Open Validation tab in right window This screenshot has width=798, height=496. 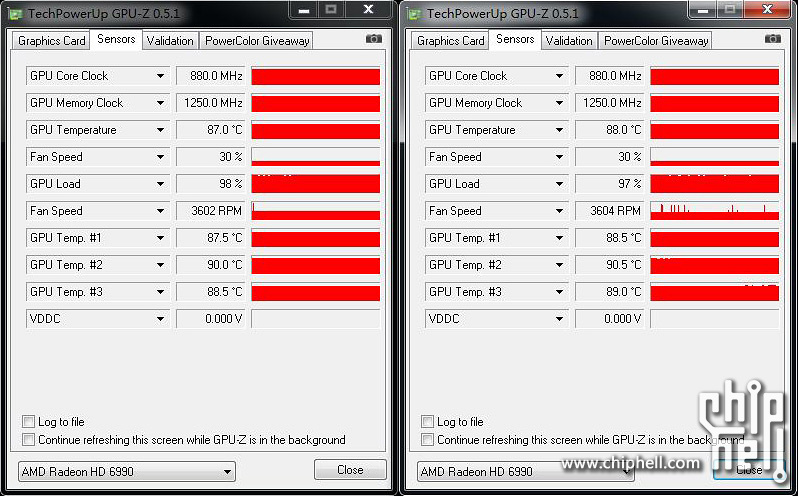click(569, 41)
